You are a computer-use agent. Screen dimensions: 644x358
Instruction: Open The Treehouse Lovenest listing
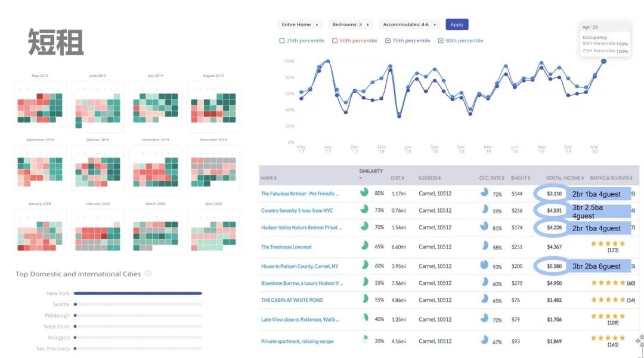[x=286, y=247]
